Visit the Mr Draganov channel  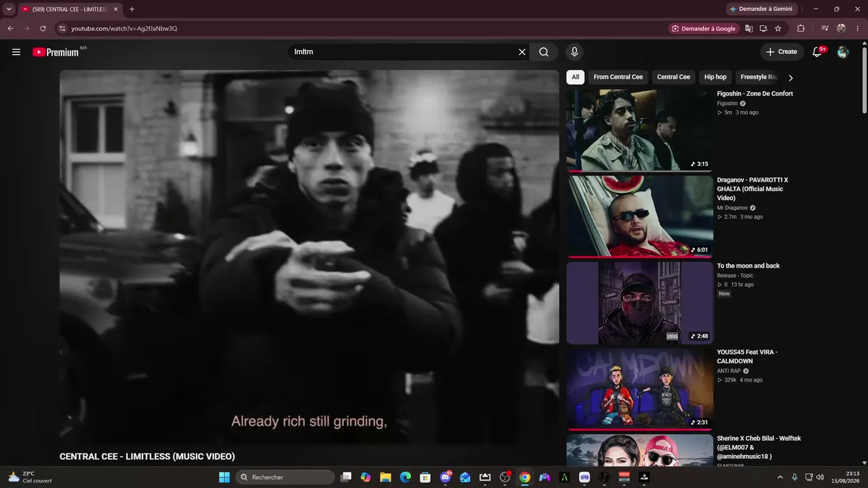732,208
